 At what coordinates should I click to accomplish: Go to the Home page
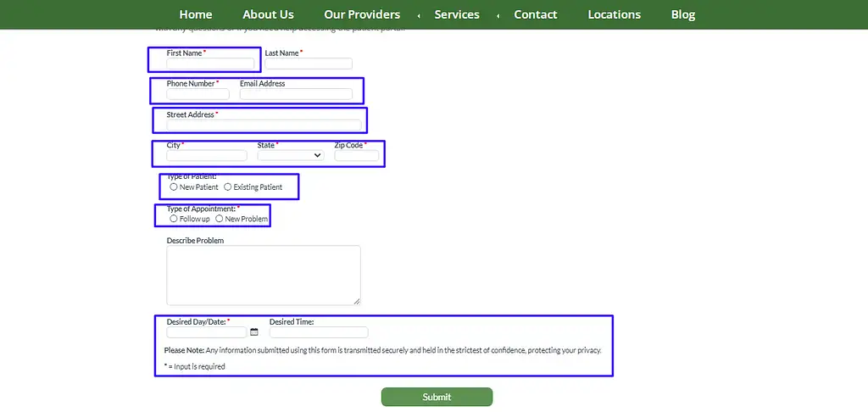[x=196, y=15]
